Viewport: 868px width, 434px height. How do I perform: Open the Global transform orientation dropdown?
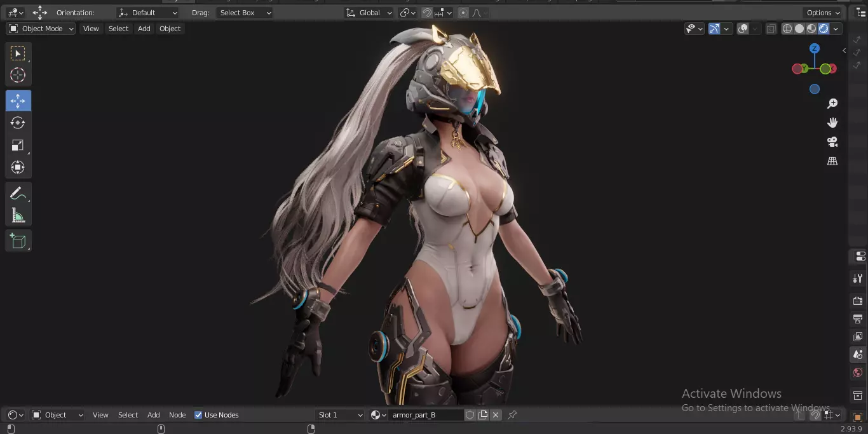tap(369, 13)
